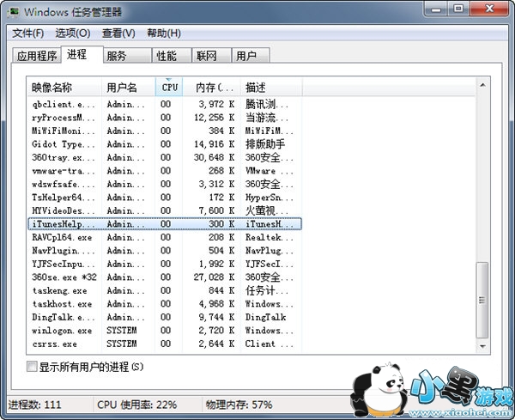Image resolution: width=515 pixels, height=420 pixels.
Task: Select the YJFSecInpu... process row
Action: (x=164, y=264)
